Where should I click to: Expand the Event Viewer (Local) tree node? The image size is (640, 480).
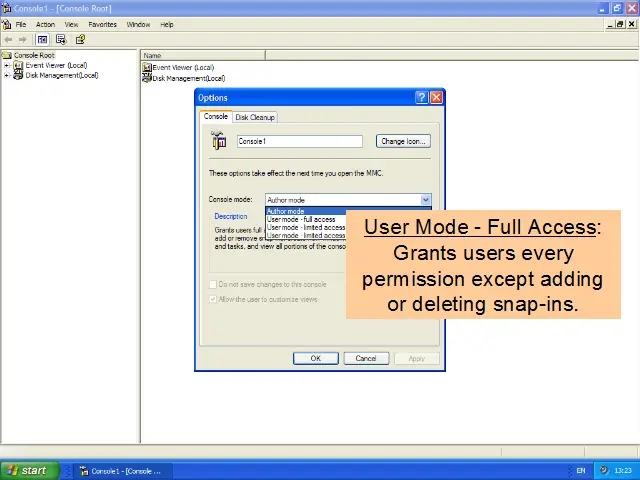7,66
